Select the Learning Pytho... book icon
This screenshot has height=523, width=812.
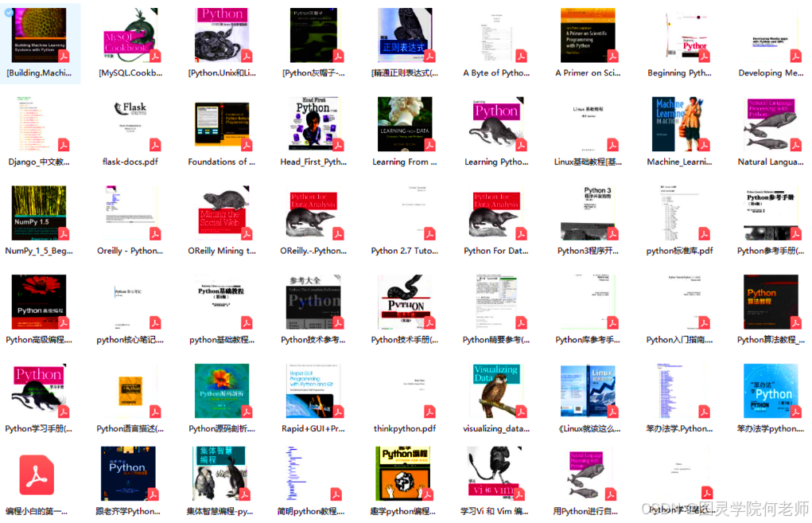(496, 124)
